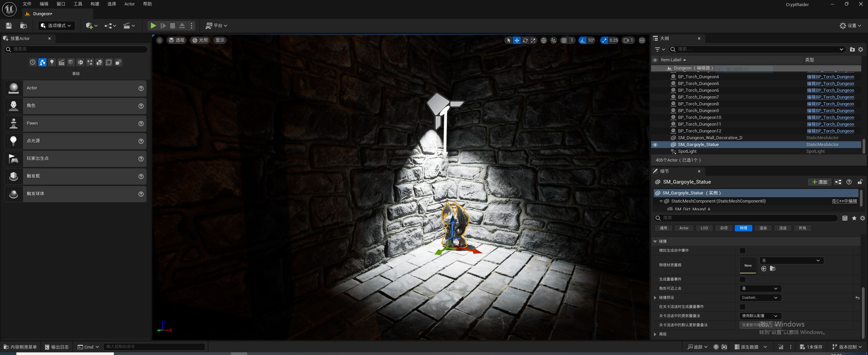The height and width of the screenshot is (355, 868).
Task: Click the 内容侧滑菜单 content drawer button
Action: click(20, 347)
